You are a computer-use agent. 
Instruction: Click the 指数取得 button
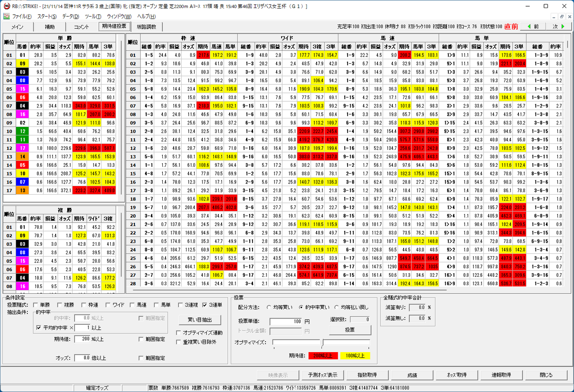coord(366,375)
